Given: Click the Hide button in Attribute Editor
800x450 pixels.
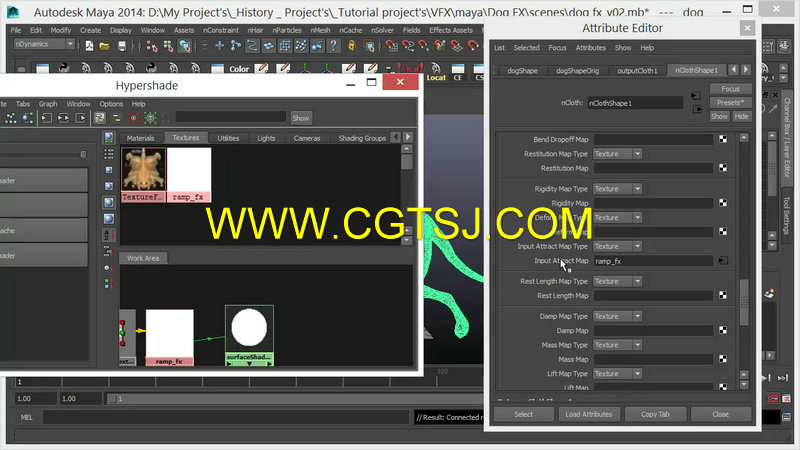Looking at the screenshot, I should (x=741, y=116).
